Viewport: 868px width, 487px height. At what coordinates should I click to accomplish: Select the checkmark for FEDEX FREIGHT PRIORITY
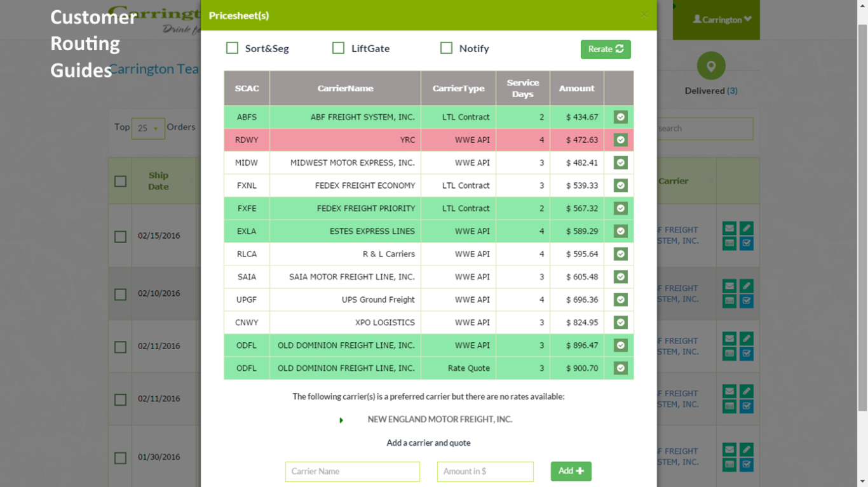pos(620,208)
